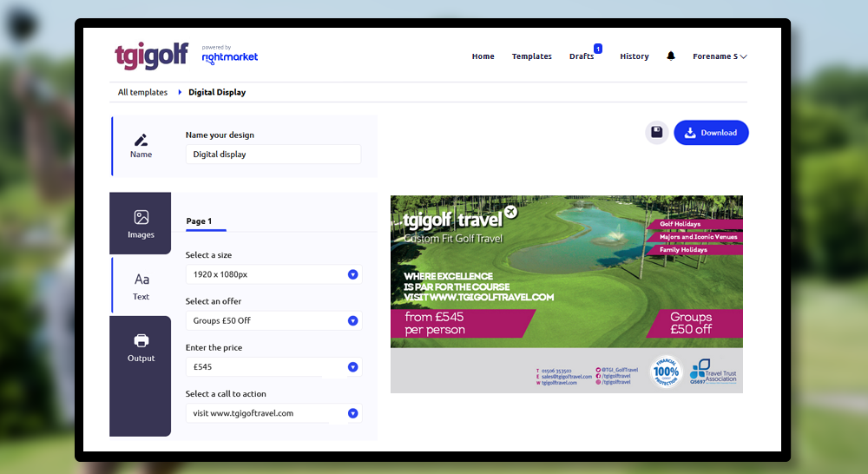The height and width of the screenshot is (474, 868).
Task: Click the Digital Display breadcrumb
Action: tap(217, 93)
